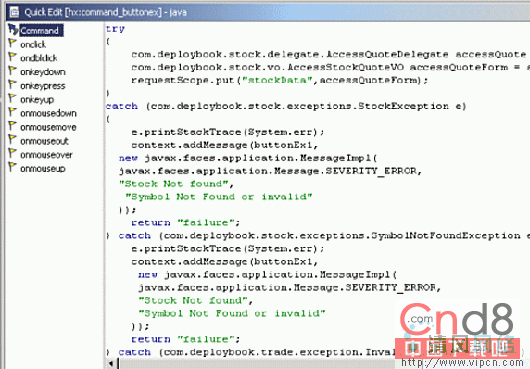Click the first return "failure" line
Image resolution: width=530 pixels, height=369 pixels.
pyautogui.click(x=186, y=222)
